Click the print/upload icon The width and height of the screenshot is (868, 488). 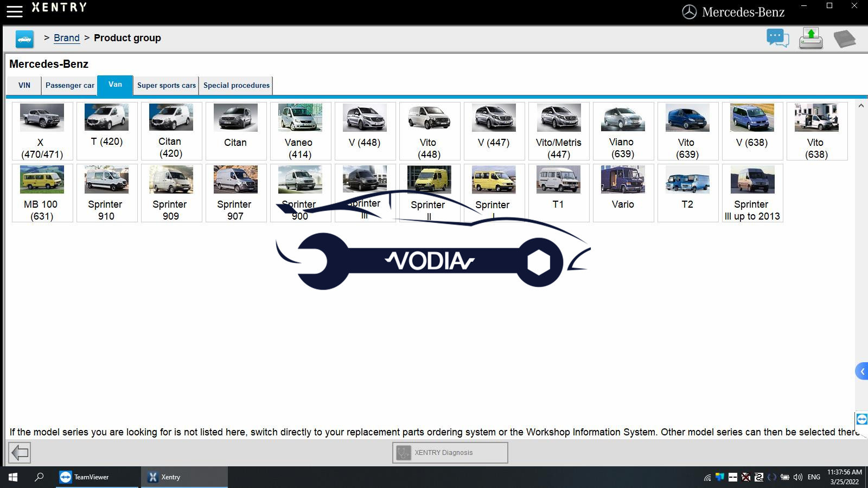[x=811, y=38]
